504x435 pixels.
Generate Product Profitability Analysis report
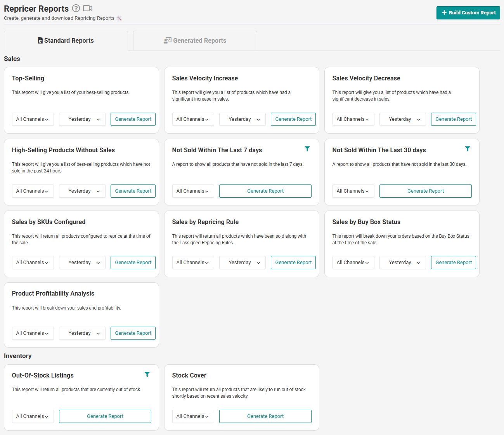pyautogui.click(x=133, y=333)
